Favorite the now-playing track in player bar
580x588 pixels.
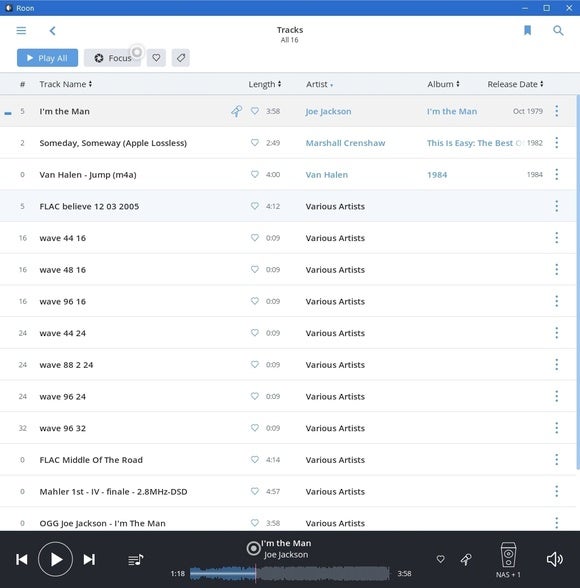441,559
